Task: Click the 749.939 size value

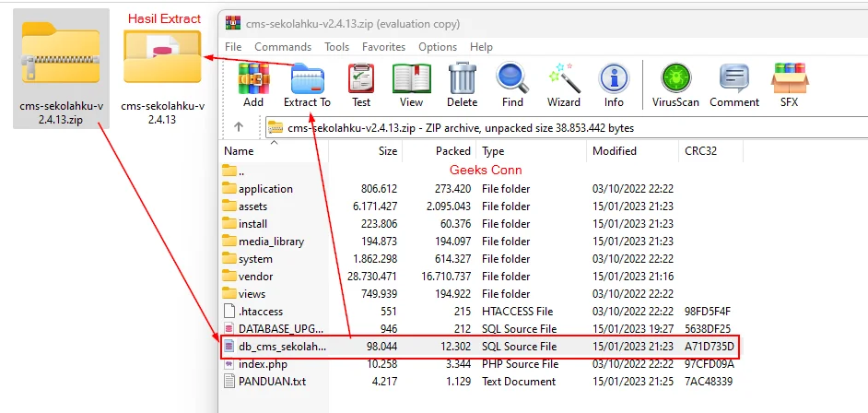Action: pyautogui.click(x=380, y=294)
